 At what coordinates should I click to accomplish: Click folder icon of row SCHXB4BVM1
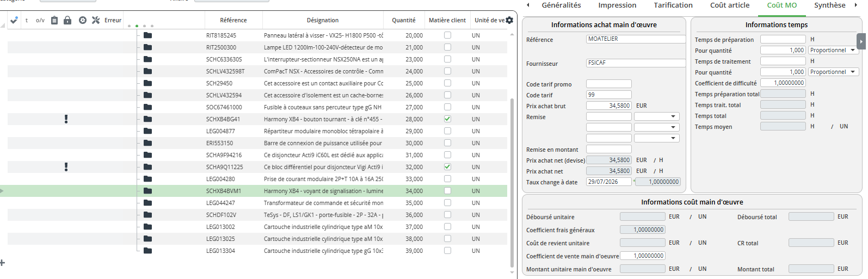tap(147, 191)
